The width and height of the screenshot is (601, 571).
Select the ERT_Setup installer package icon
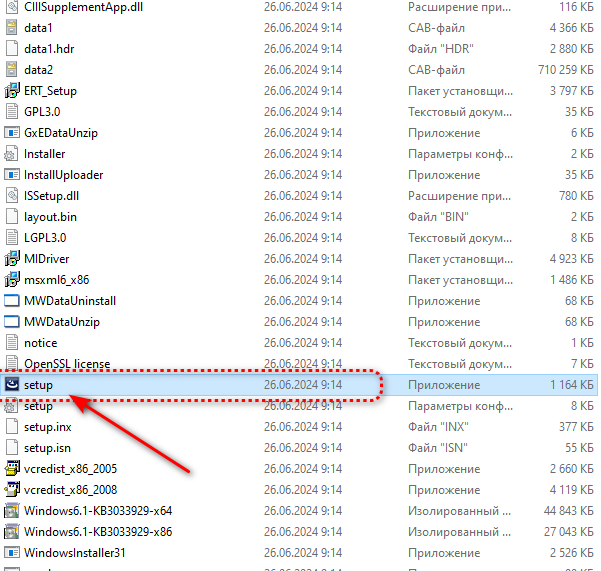pyautogui.click(x=12, y=90)
